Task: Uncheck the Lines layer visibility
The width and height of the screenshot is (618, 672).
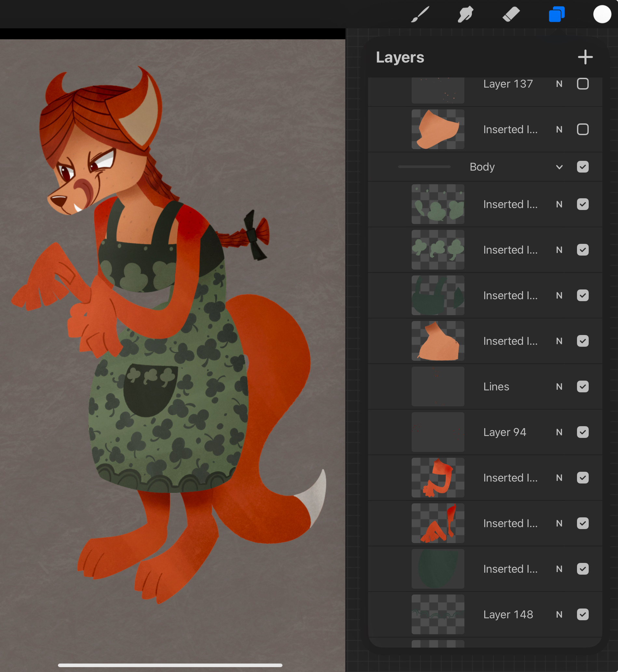Action: click(583, 387)
